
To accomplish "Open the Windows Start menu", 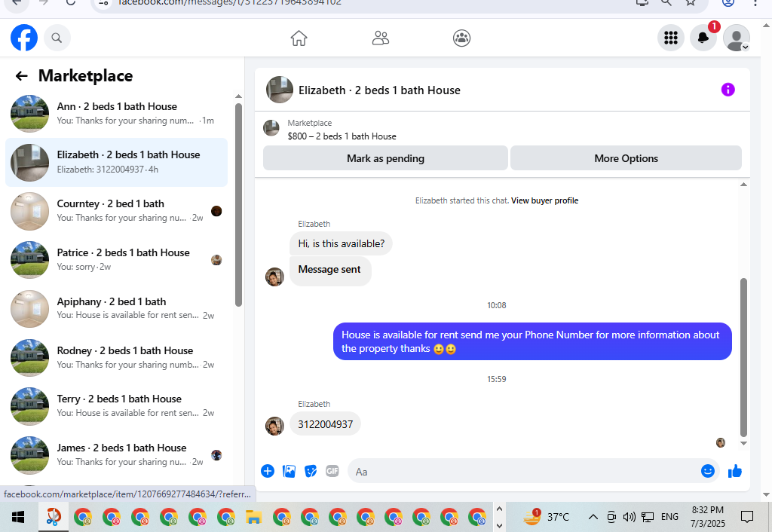I will point(18,517).
